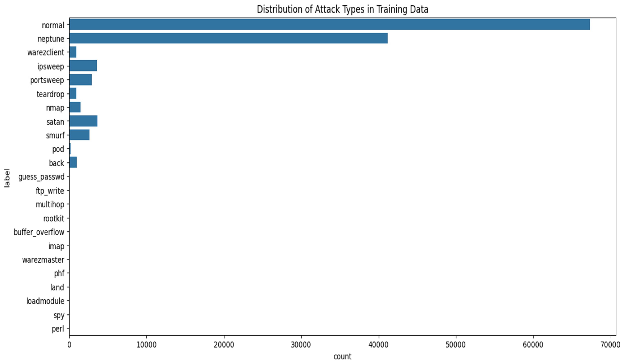Click the 'label' y-axis title
The width and height of the screenshot is (625, 364).
click(7, 178)
